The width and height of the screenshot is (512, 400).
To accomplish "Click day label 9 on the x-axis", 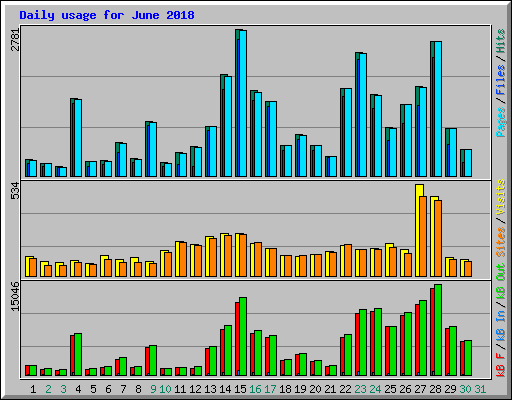I will [x=153, y=389].
